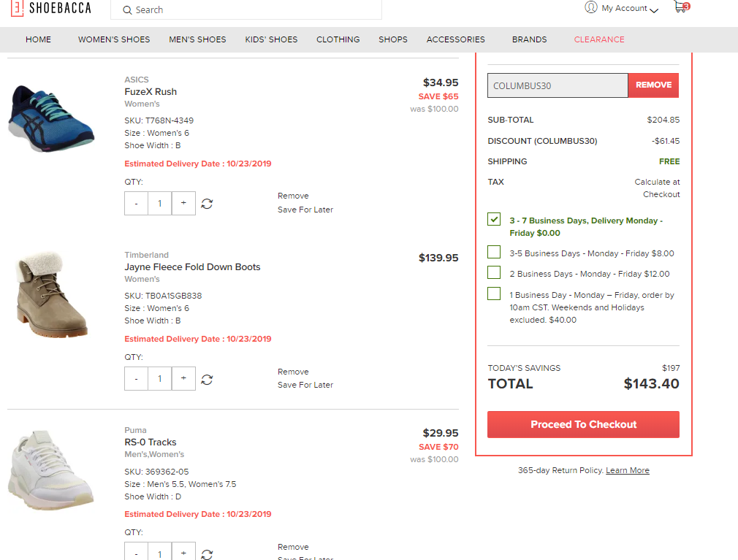The height and width of the screenshot is (560, 738).
Task: Open CLEARANCE menu
Action: click(x=599, y=39)
